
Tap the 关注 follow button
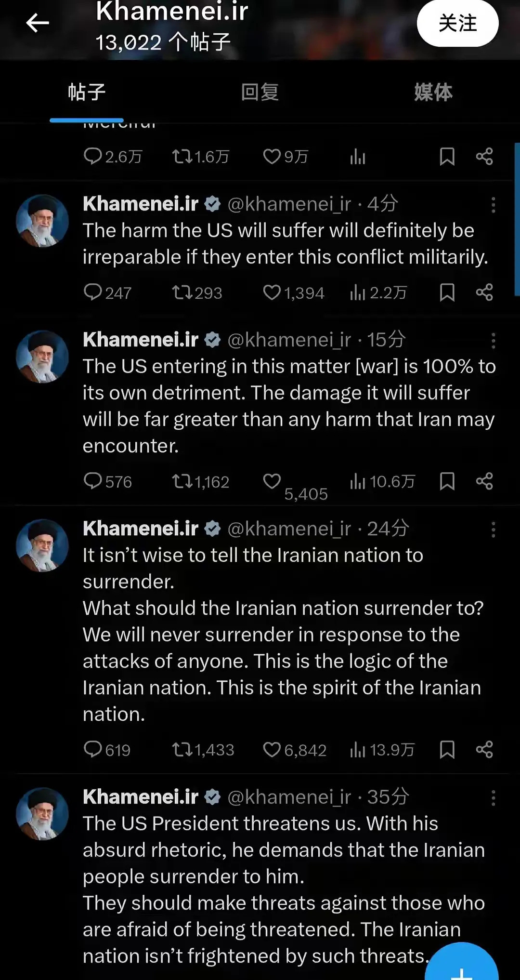(457, 23)
